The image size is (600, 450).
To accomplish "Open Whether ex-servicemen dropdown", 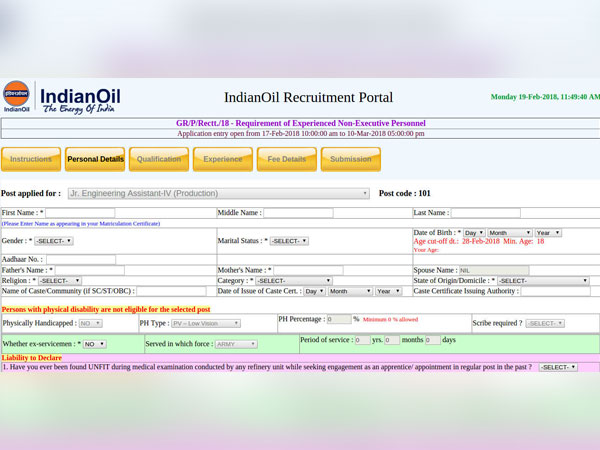I will [95, 344].
